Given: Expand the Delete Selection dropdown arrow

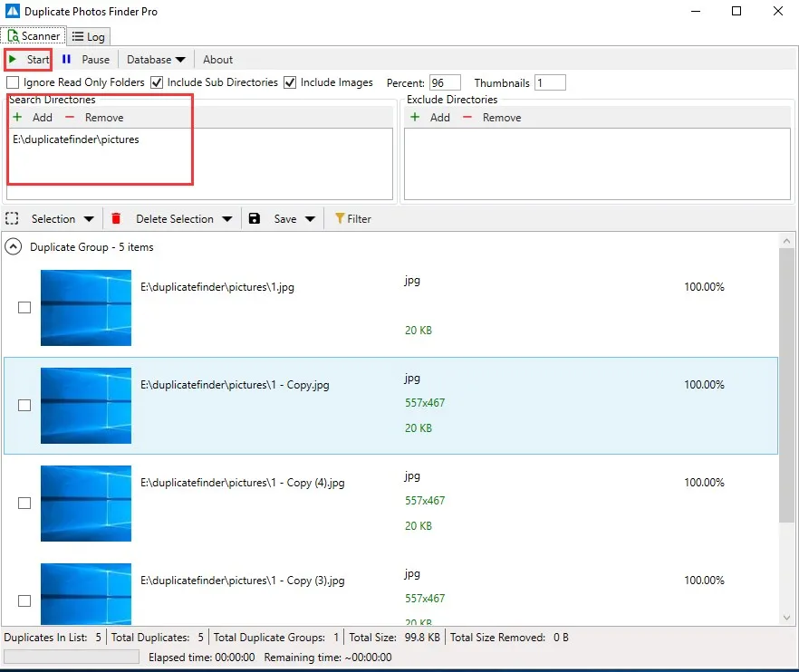Looking at the screenshot, I should coord(226,219).
